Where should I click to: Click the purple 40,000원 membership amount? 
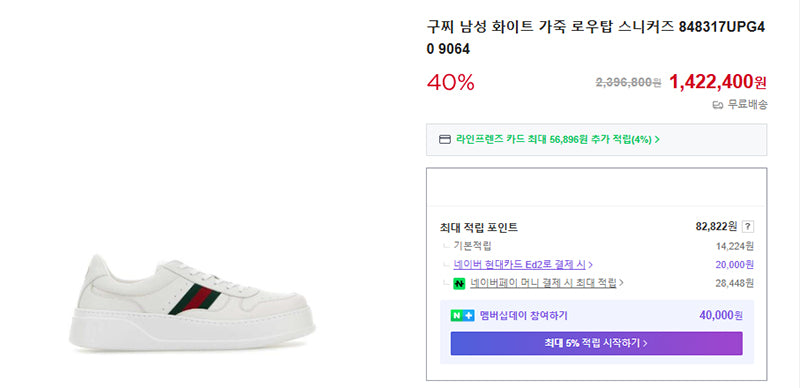(x=721, y=316)
